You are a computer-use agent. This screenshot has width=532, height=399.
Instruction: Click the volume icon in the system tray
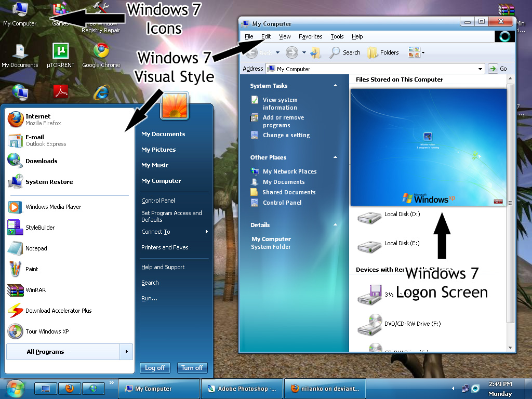[x=475, y=388]
